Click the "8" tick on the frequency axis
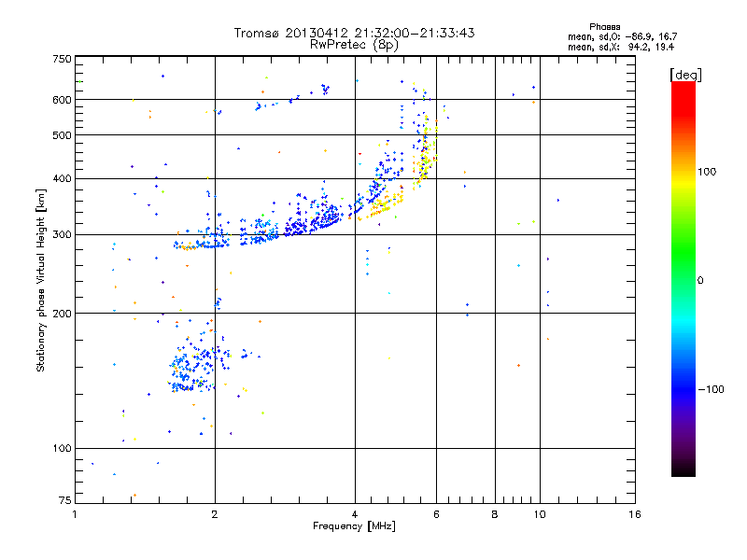 point(495,514)
